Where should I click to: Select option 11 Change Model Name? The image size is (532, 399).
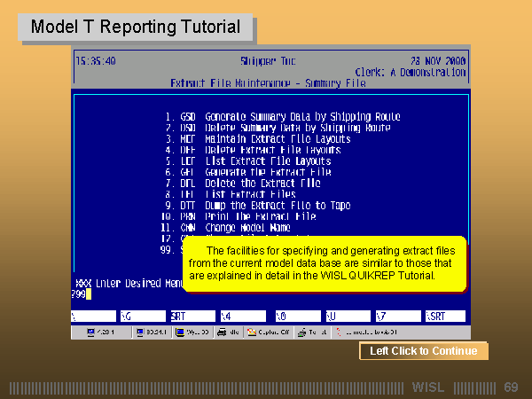tap(225, 228)
